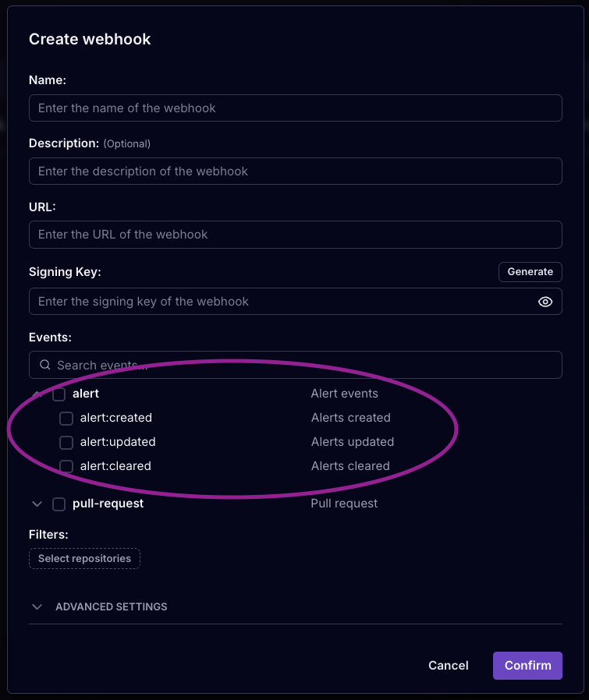
Task: Confirm webhook creation
Action: 527,665
